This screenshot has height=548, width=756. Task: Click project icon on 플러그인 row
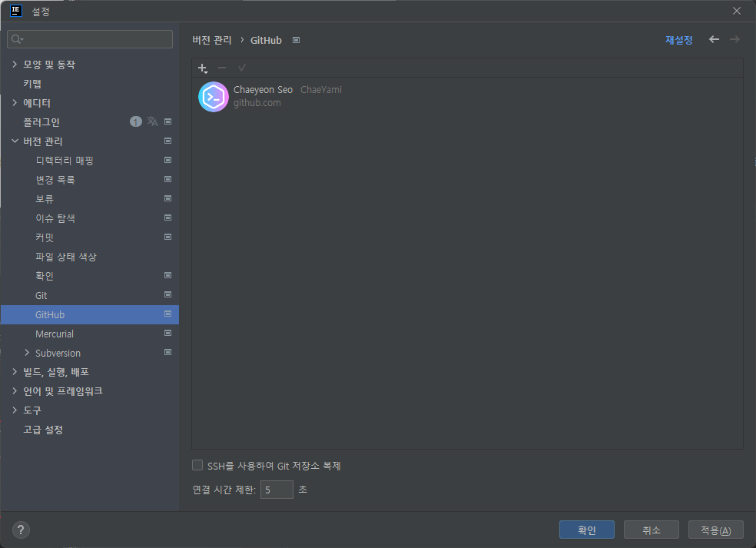tap(167, 121)
